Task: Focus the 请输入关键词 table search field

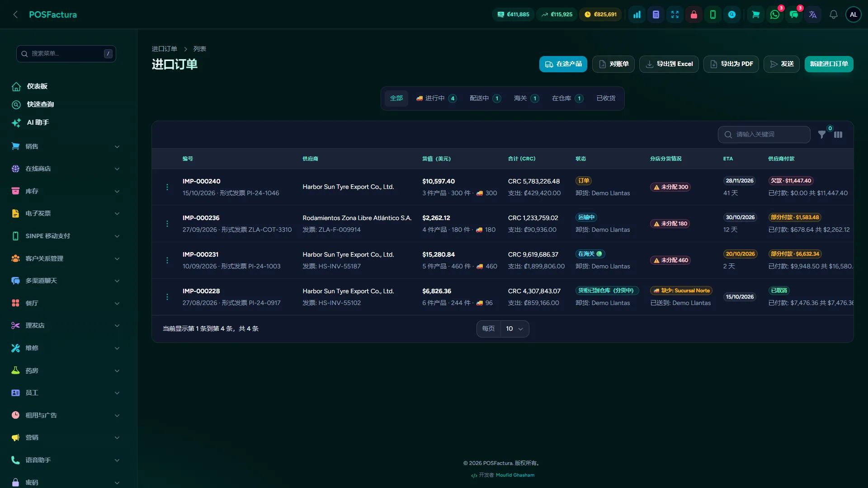Action: (x=764, y=135)
